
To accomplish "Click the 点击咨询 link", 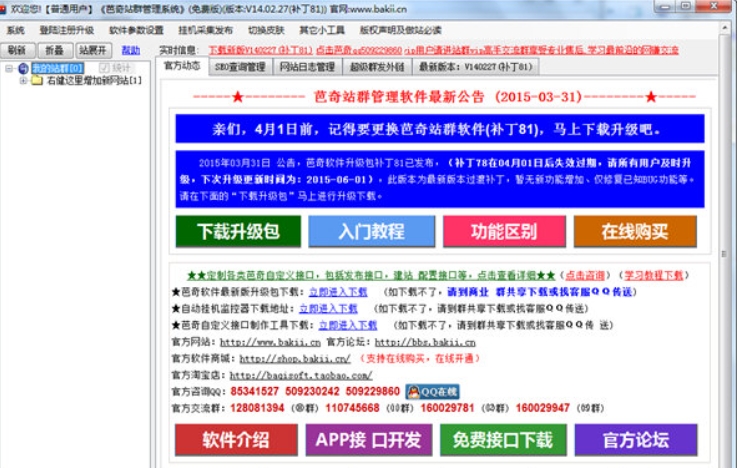I will (x=585, y=275).
